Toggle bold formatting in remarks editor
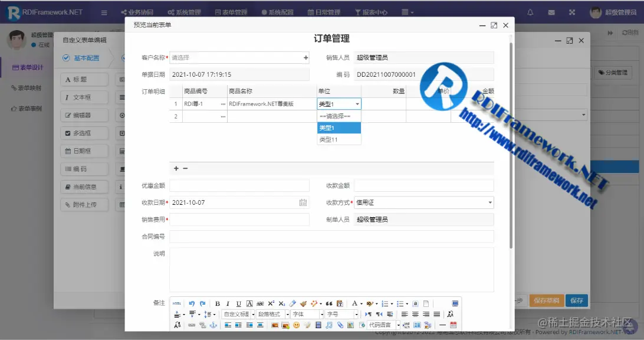Image resolution: width=644 pixels, height=340 pixels. tap(218, 302)
